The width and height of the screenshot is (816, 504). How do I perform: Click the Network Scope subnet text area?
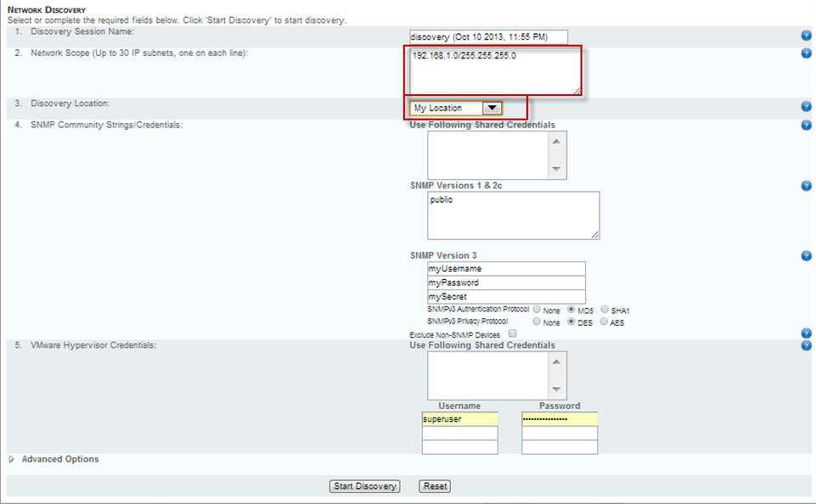point(496,72)
